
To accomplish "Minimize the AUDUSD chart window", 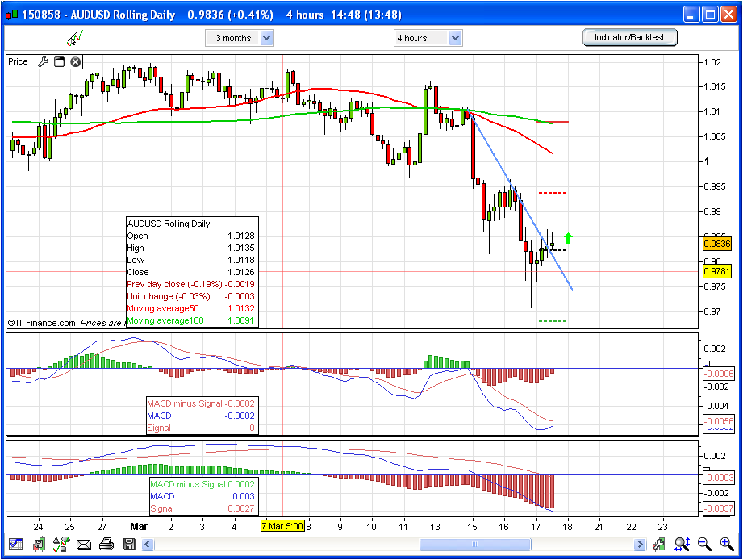I will tap(691, 15).
